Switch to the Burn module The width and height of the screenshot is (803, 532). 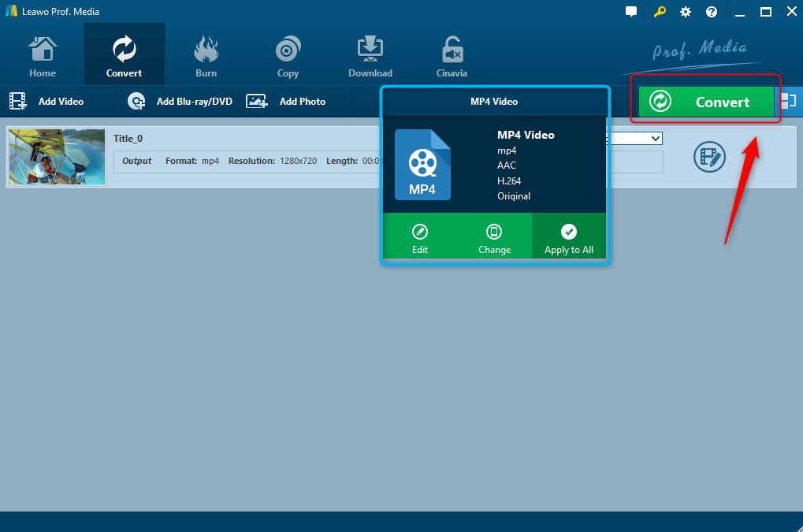pyautogui.click(x=206, y=57)
